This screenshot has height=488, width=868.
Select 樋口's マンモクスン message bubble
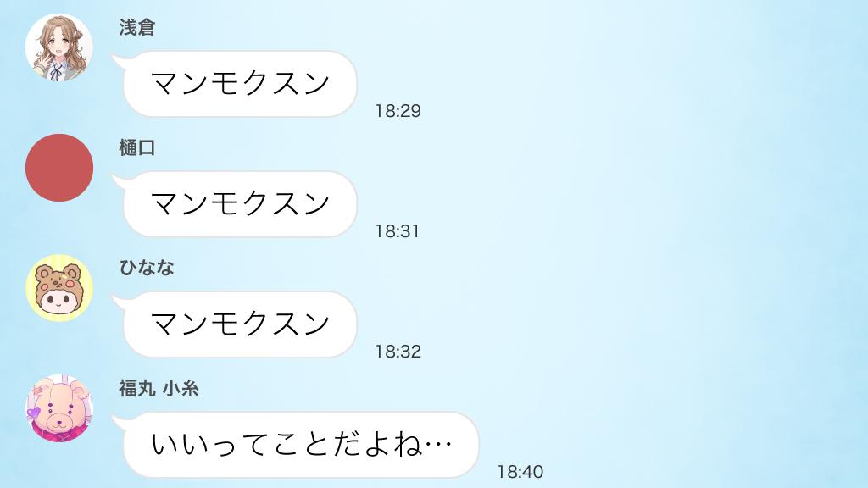(x=240, y=204)
